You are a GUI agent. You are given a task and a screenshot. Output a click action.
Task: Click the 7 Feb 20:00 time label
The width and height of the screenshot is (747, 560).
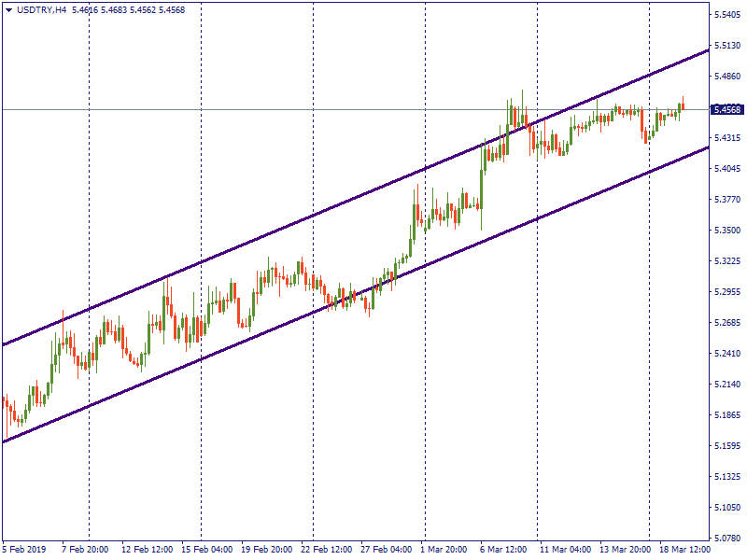(x=86, y=550)
